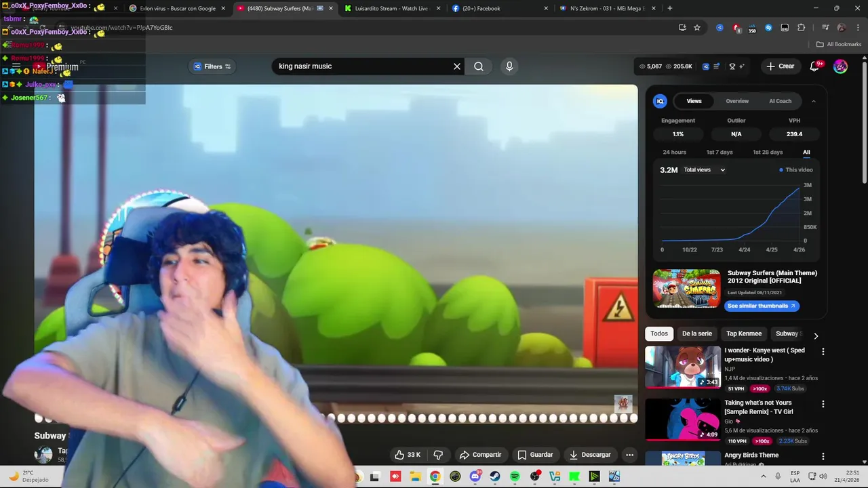Click the Subway Surfers thumbnail in vidIQ panel

click(x=686, y=288)
